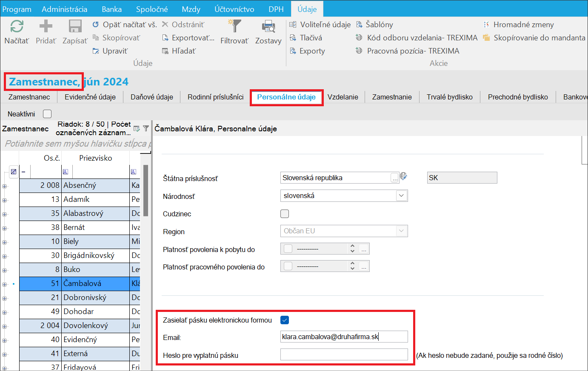
Task: Toggle the Cudzinec checkbox
Action: coord(285,214)
